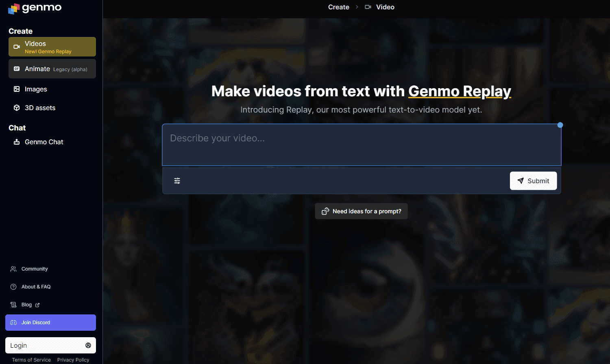Submit the video prompt
Screen dimensions: 610x364
coord(533,181)
